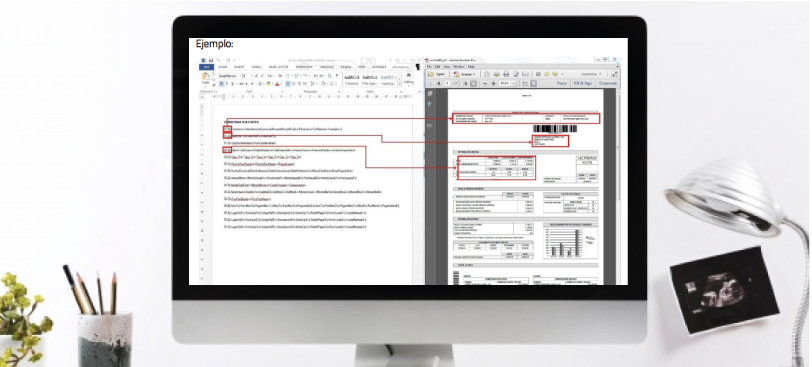Toggle show paragraph marks button

[x=337, y=76]
